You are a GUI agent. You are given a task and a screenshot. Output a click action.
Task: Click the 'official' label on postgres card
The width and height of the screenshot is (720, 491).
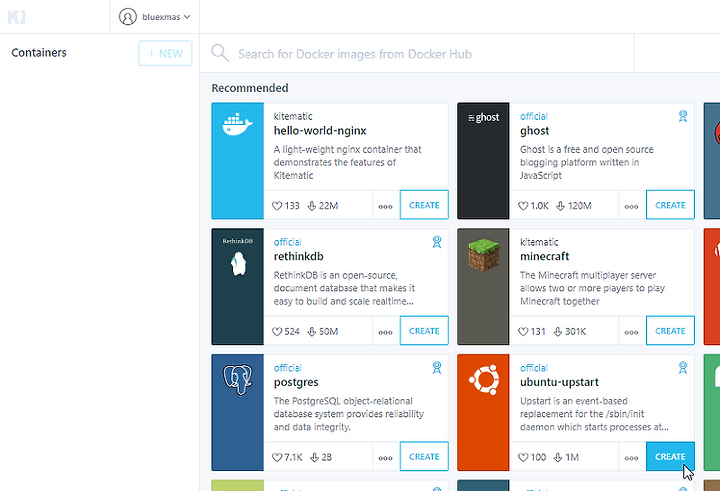tap(288, 368)
